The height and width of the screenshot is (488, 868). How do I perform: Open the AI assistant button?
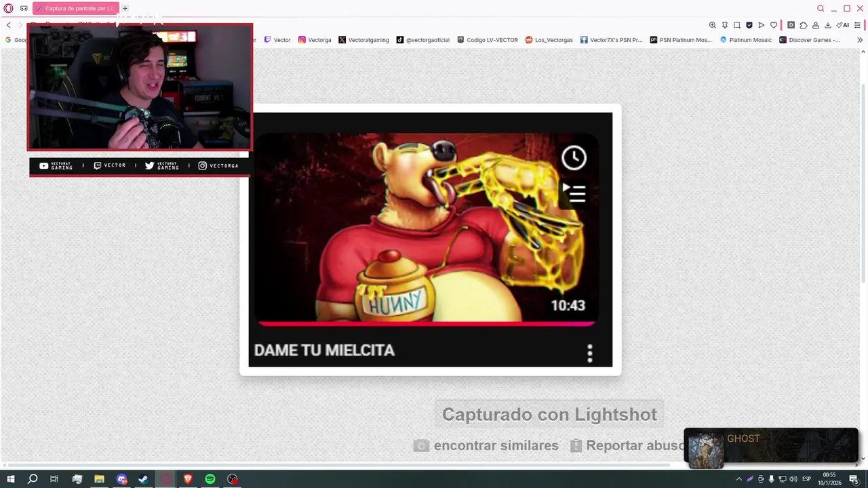(843, 25)
